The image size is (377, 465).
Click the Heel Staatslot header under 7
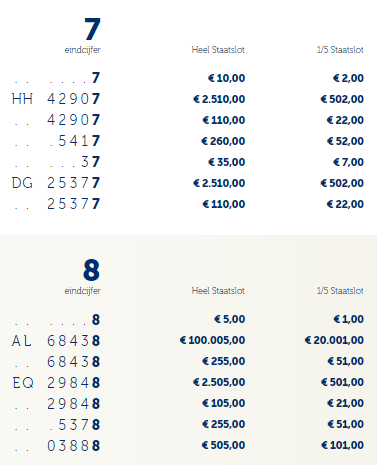tap(218, 50)
